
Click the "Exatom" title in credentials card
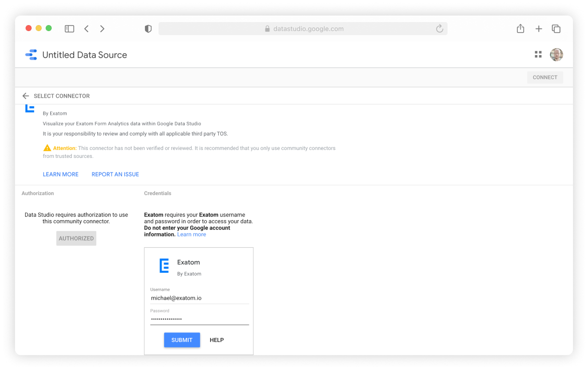(188, 262)
